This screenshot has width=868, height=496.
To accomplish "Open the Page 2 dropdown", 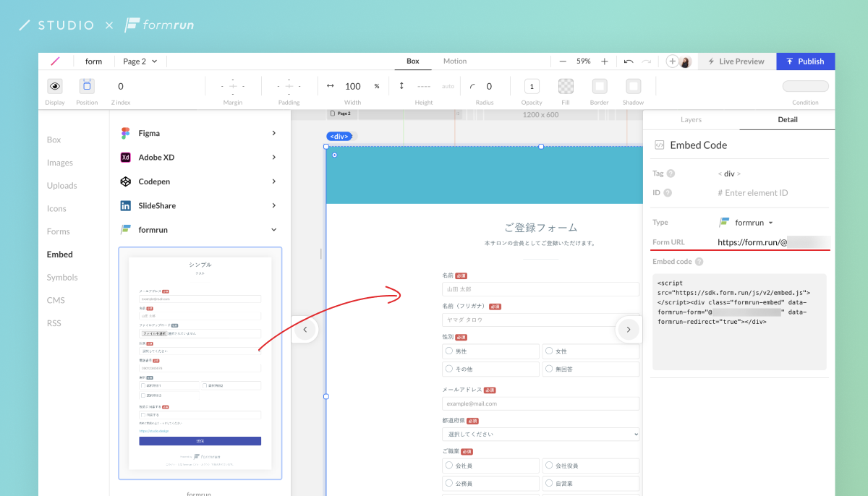I will coord(140,61).
